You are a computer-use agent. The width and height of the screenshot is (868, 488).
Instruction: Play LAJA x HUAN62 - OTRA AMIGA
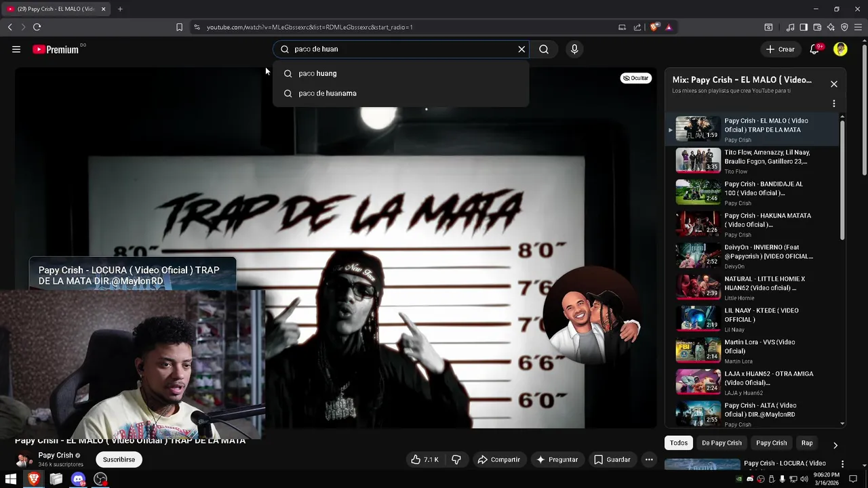753,382
